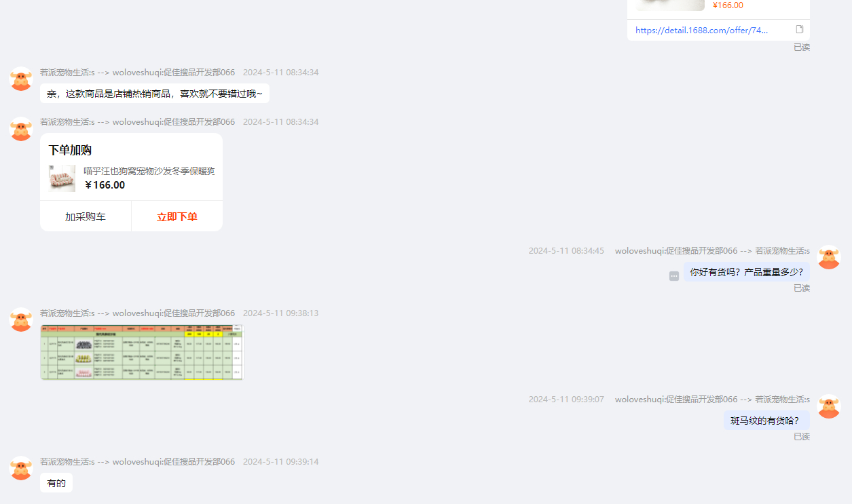Viewport: 852px width, 504px height.
Task: Click the message 你好有货吗？产品重量多少？
Action: 747,272
